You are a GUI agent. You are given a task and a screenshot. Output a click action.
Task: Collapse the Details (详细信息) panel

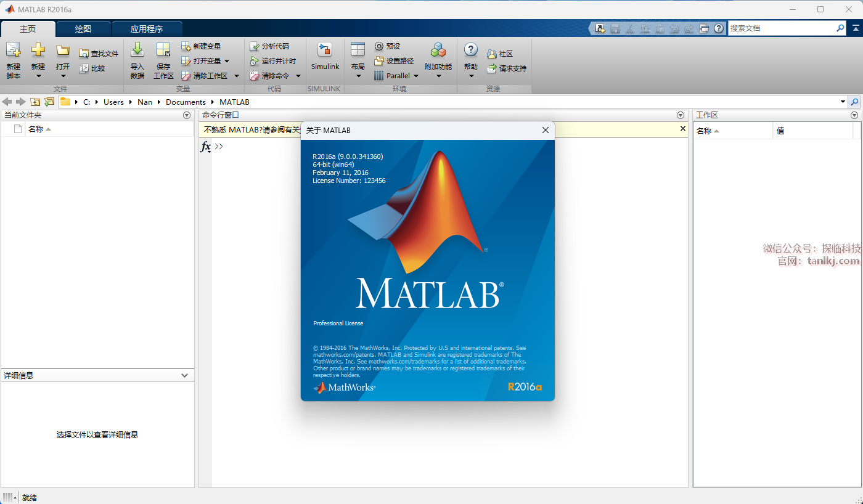(x=184, y=375)
